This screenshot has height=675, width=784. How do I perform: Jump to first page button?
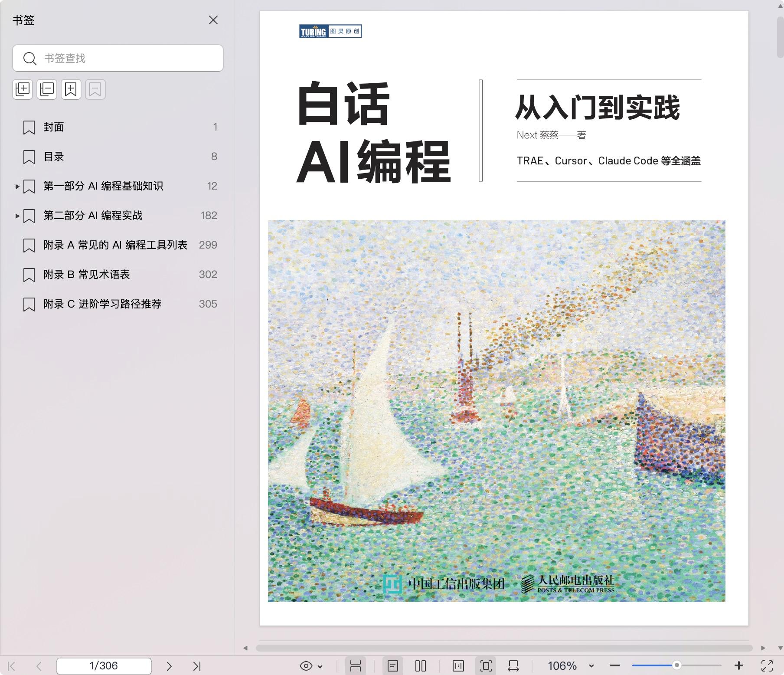12,666
